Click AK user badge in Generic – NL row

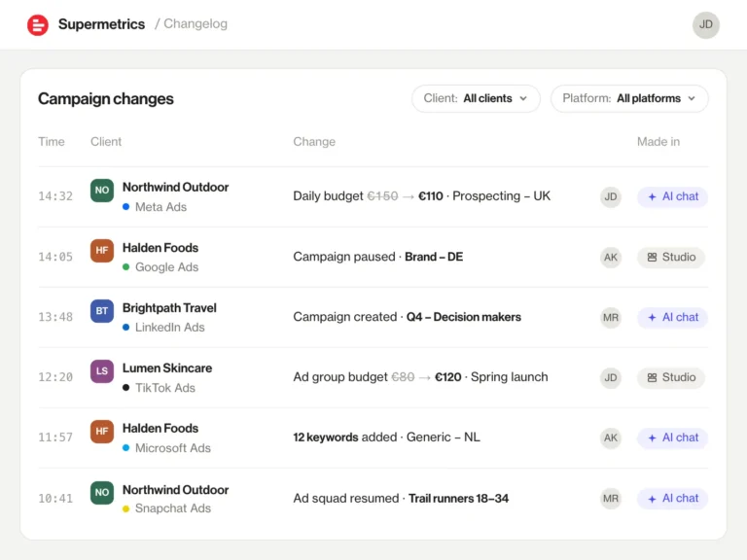pyautogui.click(x=610, y=437)
